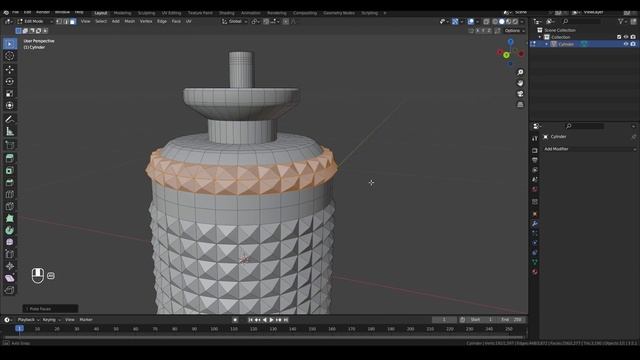Enable edge select mode
This screenshot has height=360, width=640.
(66, 21)
